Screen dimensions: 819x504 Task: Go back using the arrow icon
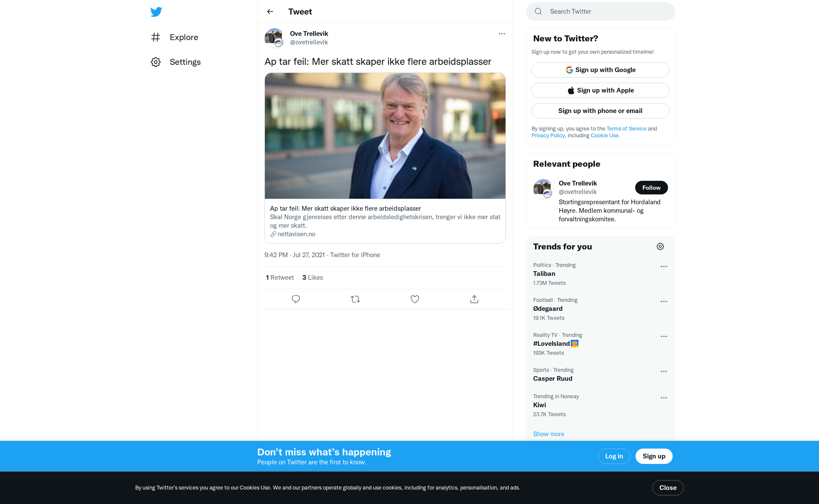click(270, 12)
